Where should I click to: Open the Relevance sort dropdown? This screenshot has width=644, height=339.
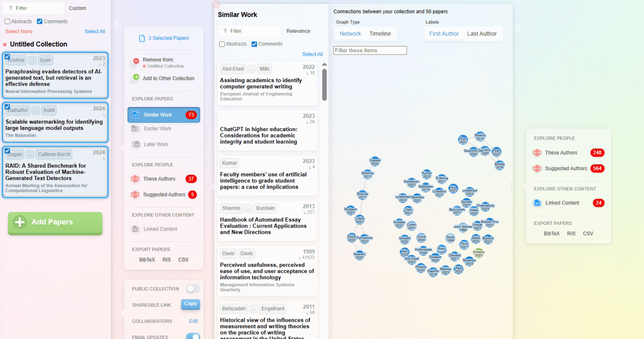point(299,31)
